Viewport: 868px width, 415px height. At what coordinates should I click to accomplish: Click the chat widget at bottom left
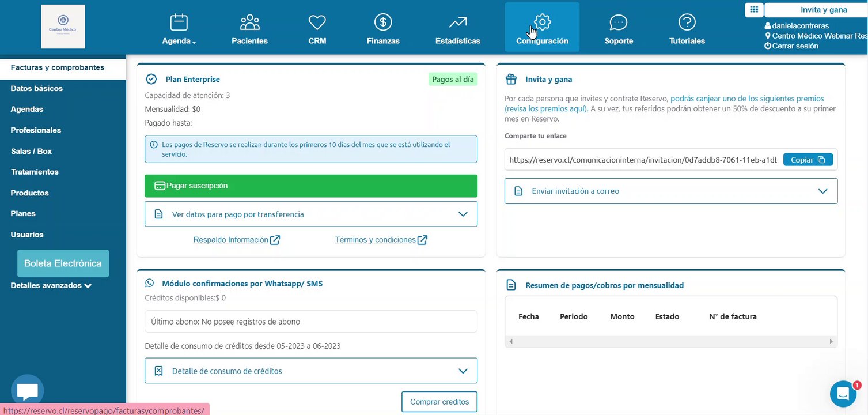point(27,391)
